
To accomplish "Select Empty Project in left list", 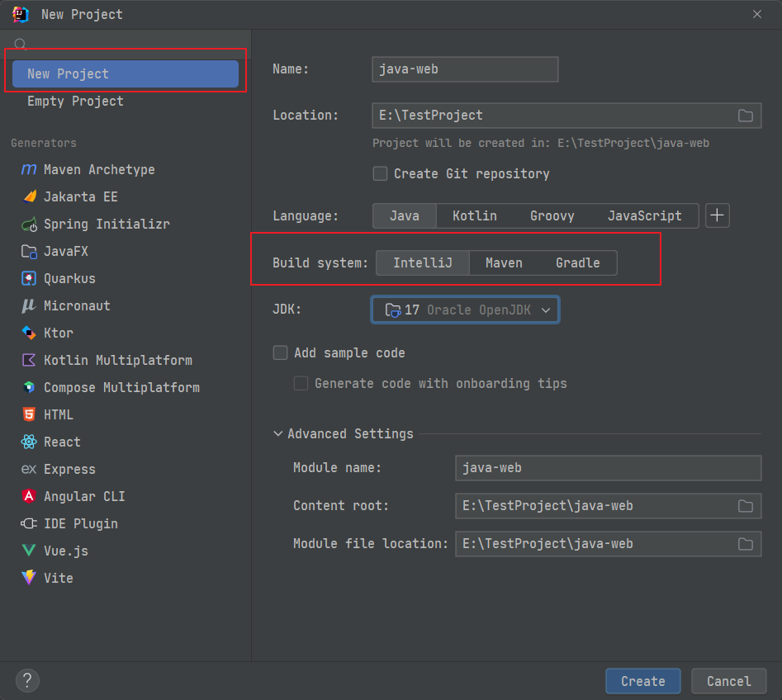I will click(126, 102).
